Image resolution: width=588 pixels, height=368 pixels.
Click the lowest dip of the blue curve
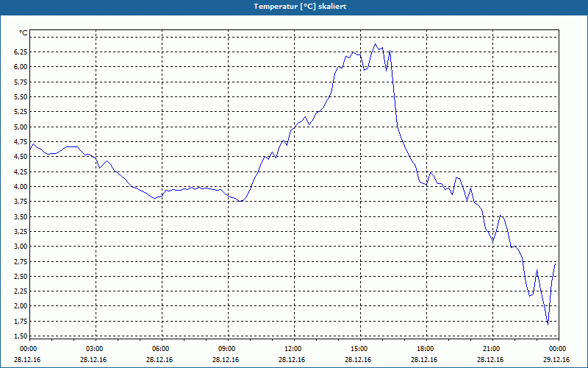point(548,325)
